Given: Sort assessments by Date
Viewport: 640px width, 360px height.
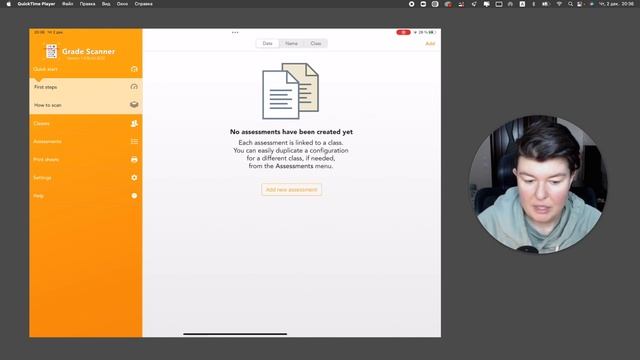Looking at the screenshot, I should (267, 43).
